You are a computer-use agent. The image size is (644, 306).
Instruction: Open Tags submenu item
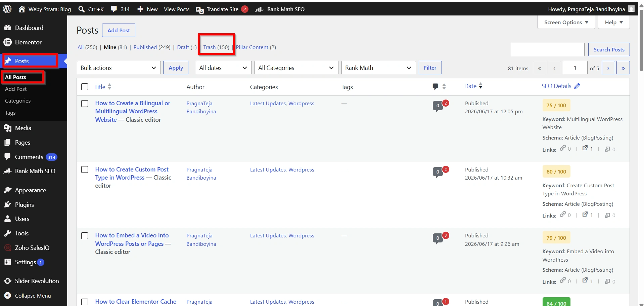point(10,113)
